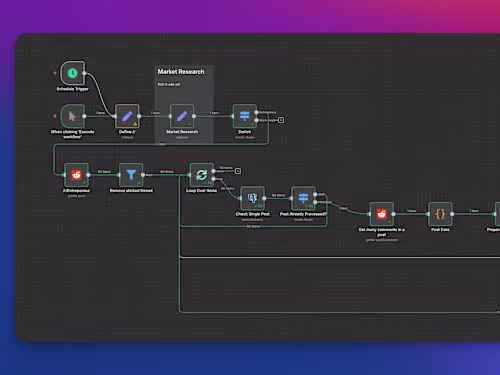The image size is (500, 375).
Task: Click the trigger marker beside Execute workflow node
Action: (x=55, y=116)
